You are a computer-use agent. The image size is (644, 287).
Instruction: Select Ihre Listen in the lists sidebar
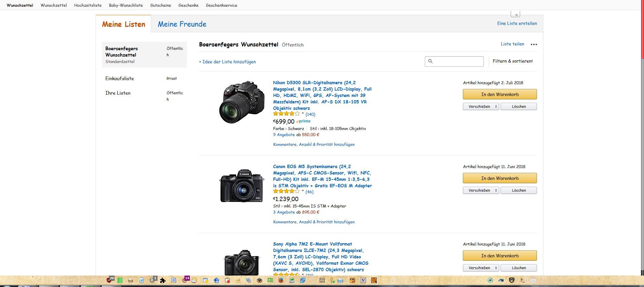click(118, 93)
